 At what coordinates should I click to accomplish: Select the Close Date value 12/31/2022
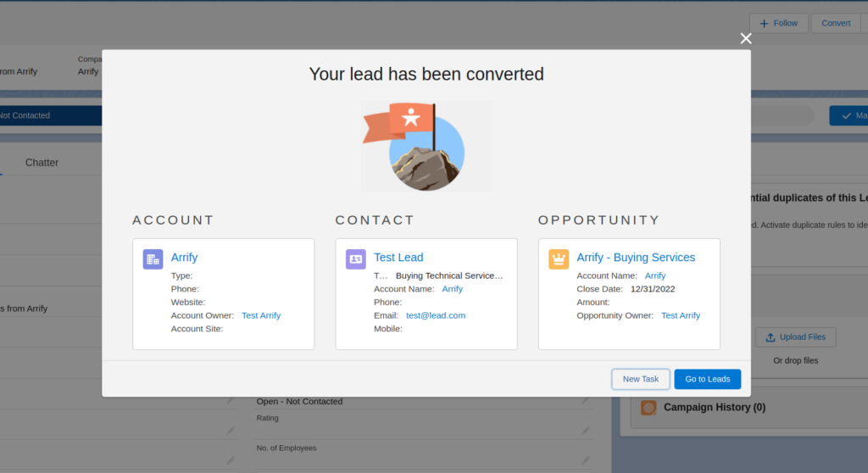pos(653,288)
